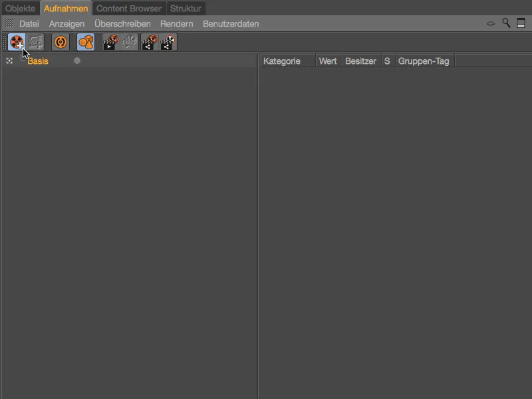Click the greyed-out new override group icon
532x399 pixels.
click(36, 42)
